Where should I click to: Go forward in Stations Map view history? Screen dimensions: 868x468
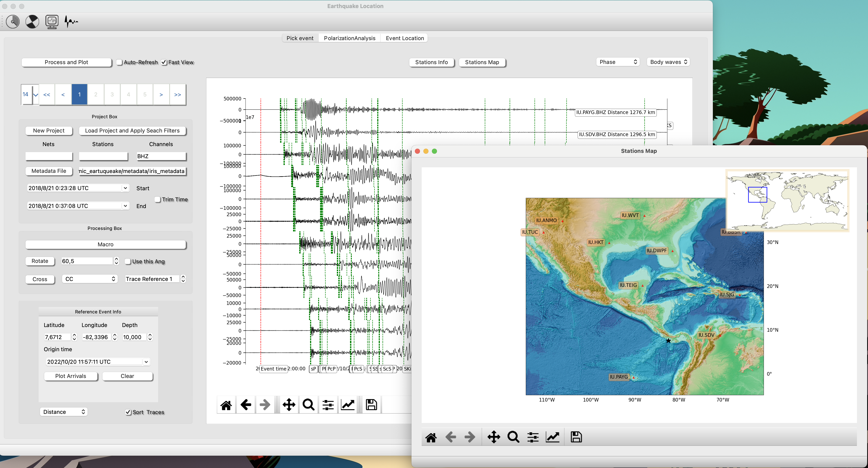470,437
